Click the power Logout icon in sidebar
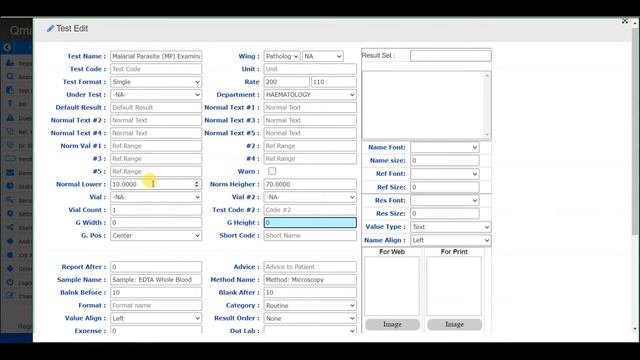640x360 pixels. tap(10, 282)
